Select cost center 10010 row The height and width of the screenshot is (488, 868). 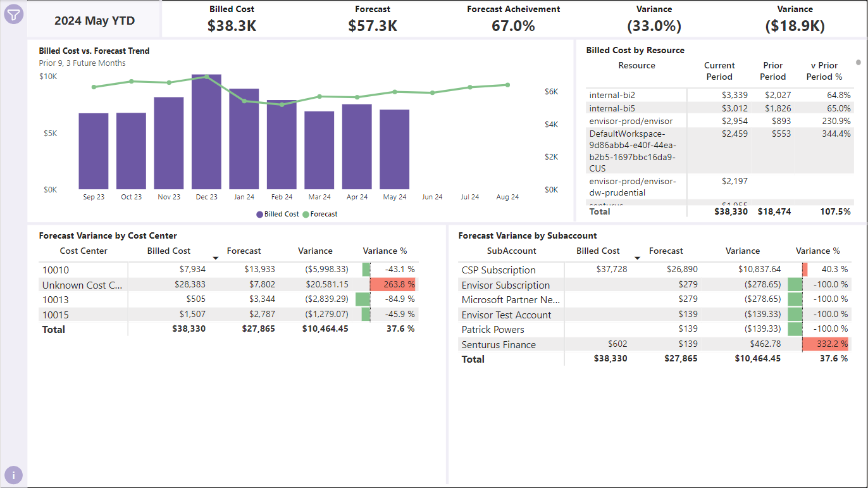click(229, 270)
